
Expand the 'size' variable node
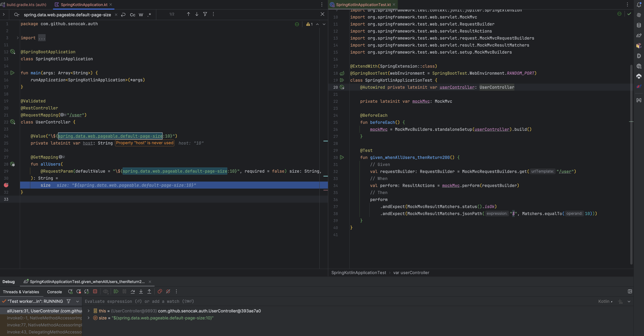click(x=89, y=318)
